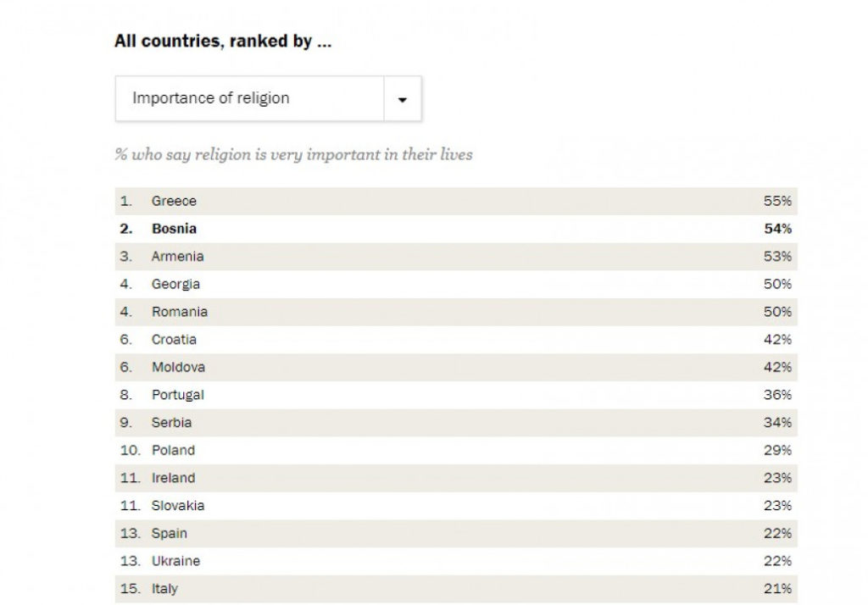Click on Croatia in the list
This screenshot has height=605, width=868.
(174, 340)
